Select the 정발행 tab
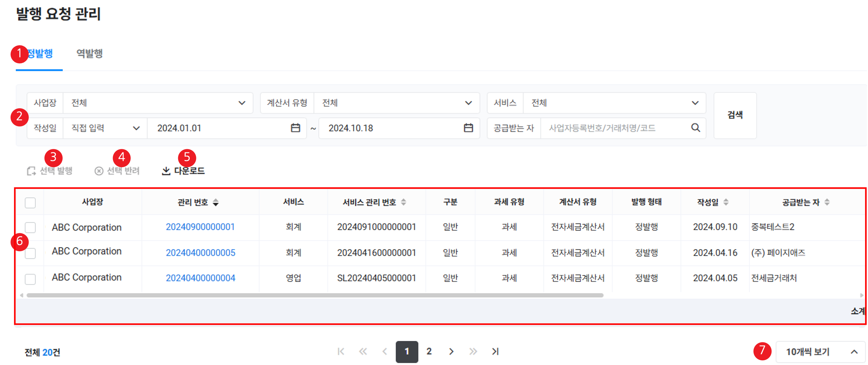 point(40,53)
